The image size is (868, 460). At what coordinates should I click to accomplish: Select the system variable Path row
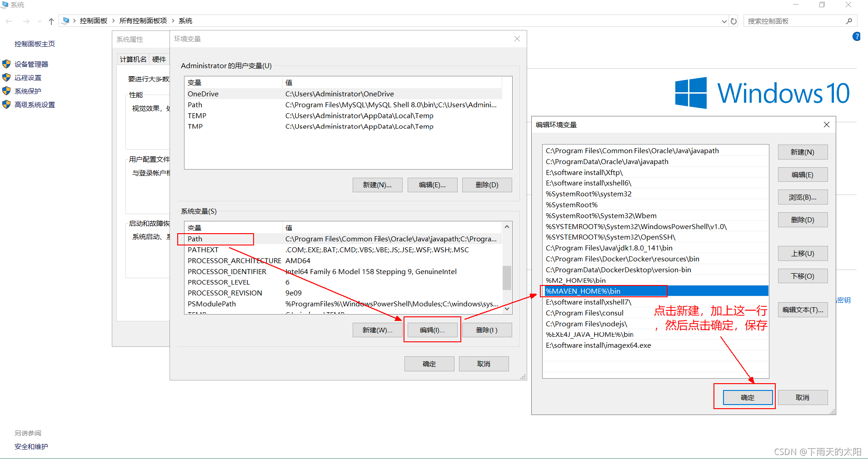(343, 239)
